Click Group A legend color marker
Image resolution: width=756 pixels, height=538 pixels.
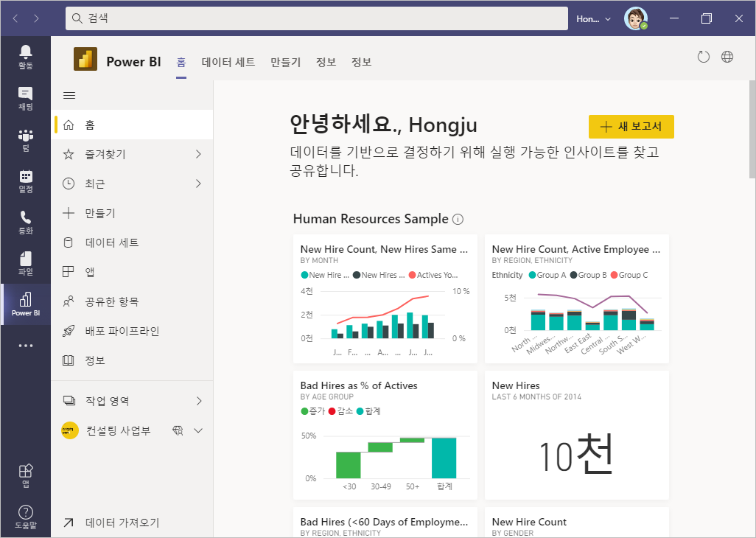coord(532,276)
